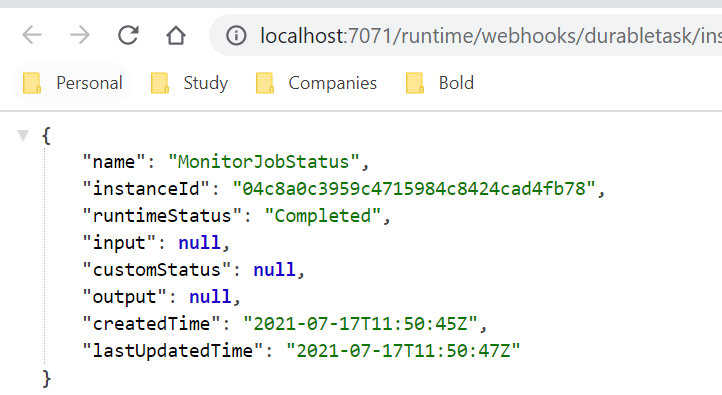This screenshot has height=395, width=722.
Task: Click the "createdTime" JSON key
Action: point(151,324)
